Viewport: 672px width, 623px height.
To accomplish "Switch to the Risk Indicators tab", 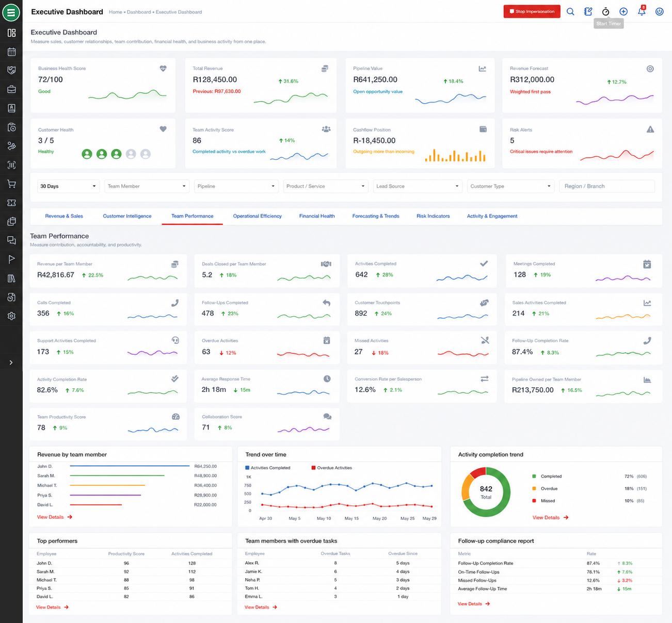I will [x=433, y=216].
